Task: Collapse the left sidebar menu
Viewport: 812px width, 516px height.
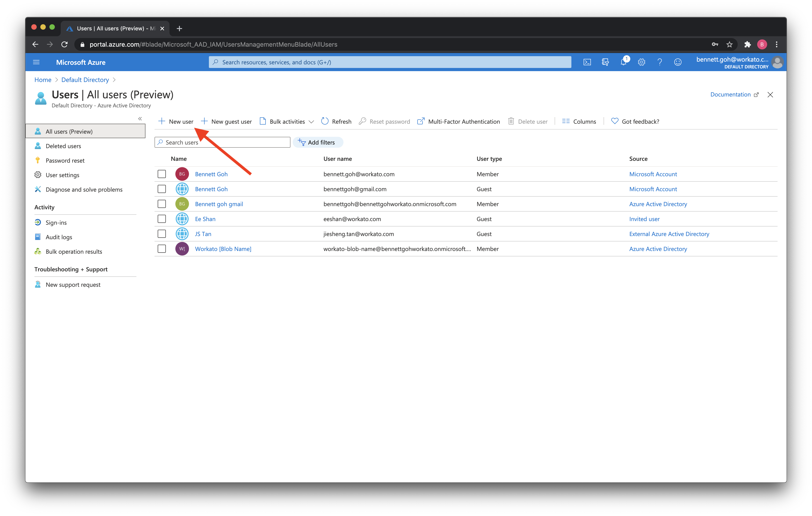Action: (140, 119)
